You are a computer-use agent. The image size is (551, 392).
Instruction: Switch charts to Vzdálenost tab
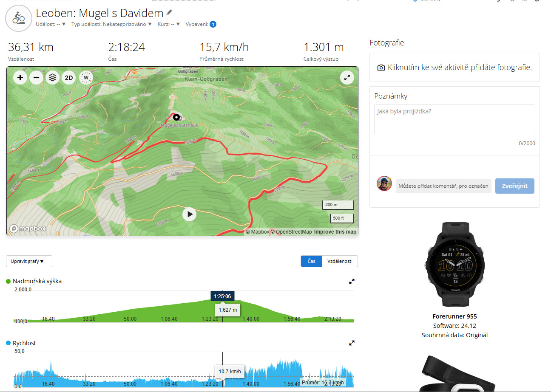tap(340, 261)
